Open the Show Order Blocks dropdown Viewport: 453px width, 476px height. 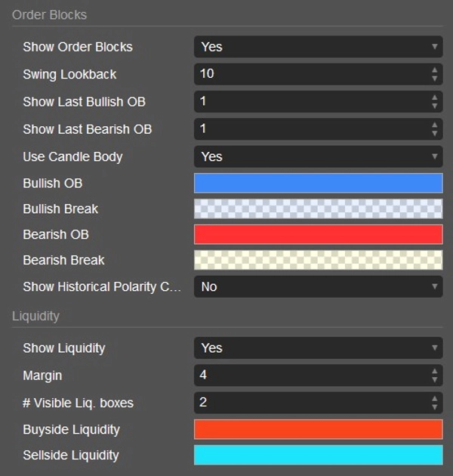(x=318, y=47)
